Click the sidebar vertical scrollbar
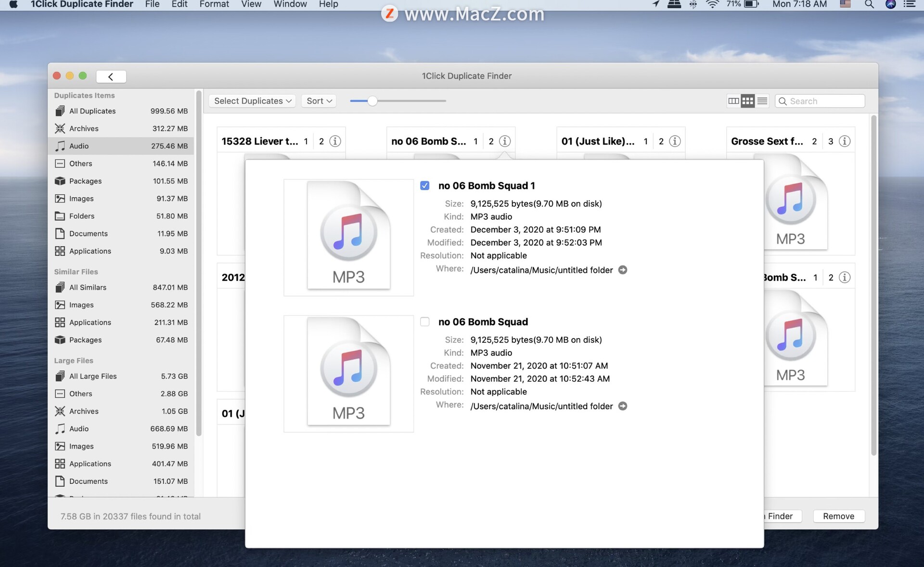 (x=199, y=264)
